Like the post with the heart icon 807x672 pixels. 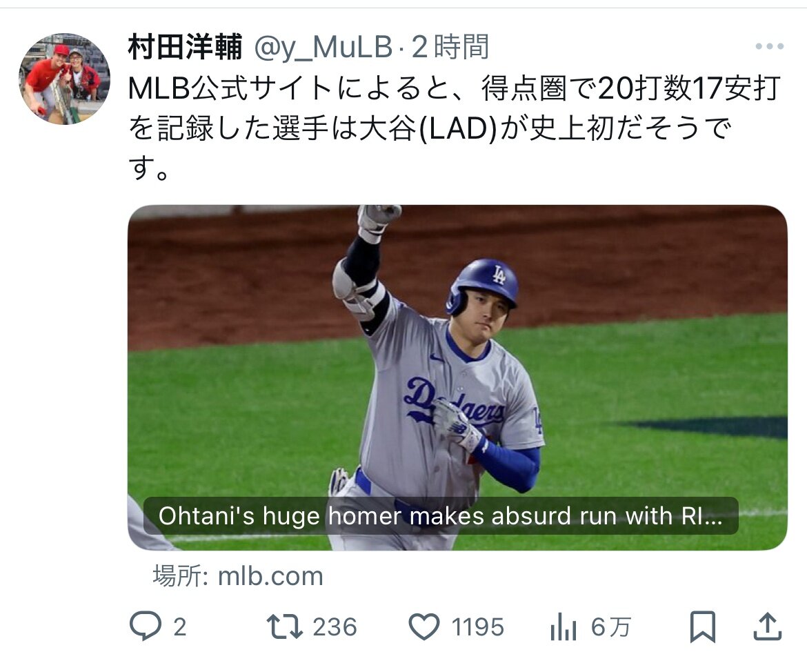pyautogui.click(x=424, y=626)
